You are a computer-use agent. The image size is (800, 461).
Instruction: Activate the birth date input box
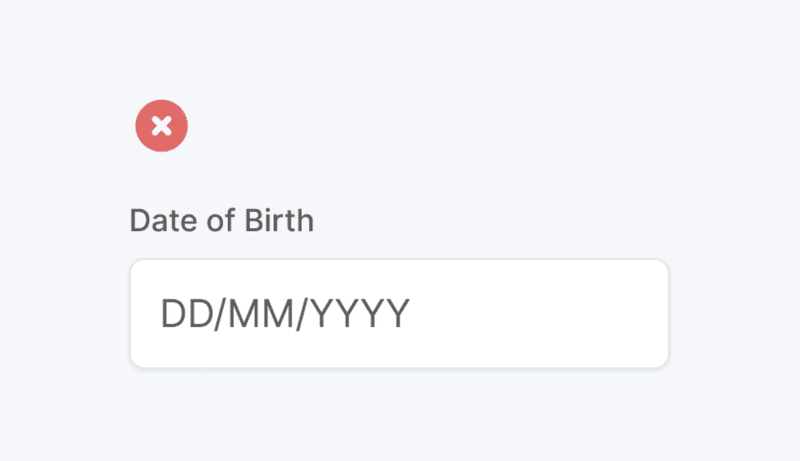(399, 313)
